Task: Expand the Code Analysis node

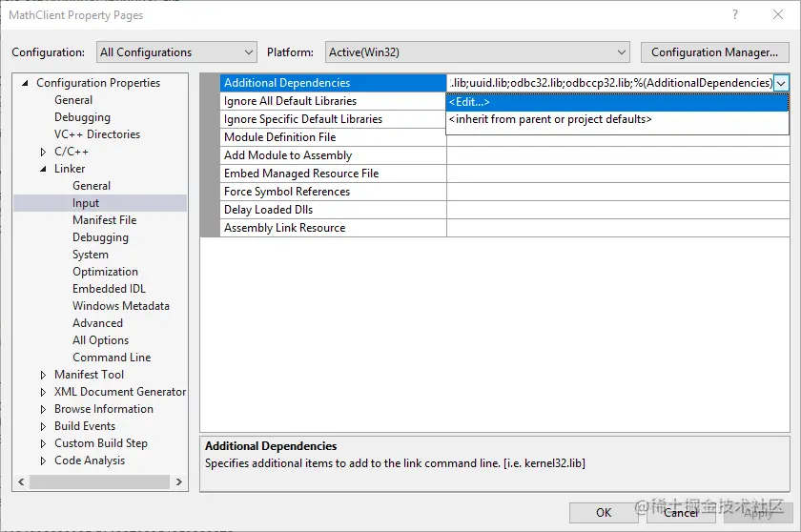Action: 43,460
